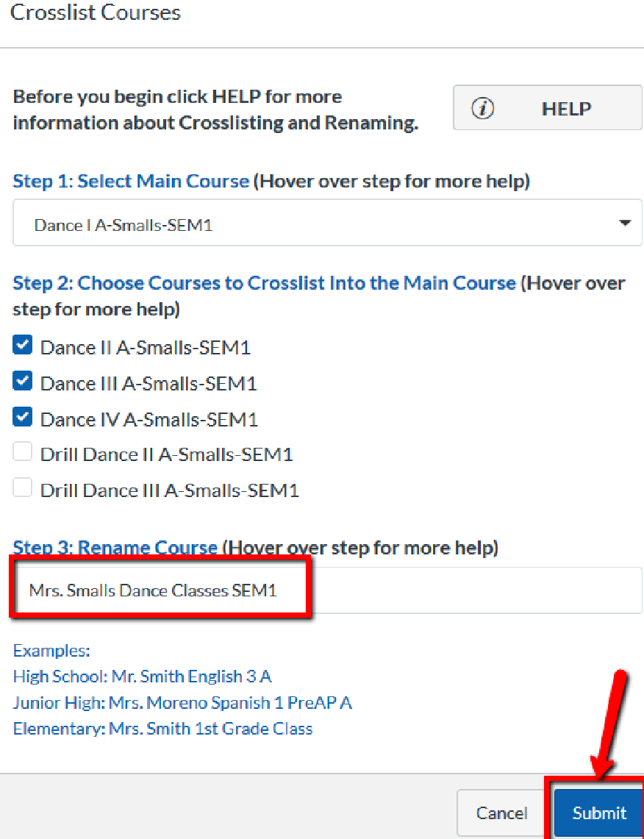Screen dimensions: 644x839
Task: Select High School example Mr. Smith English 3 A
Action: [x=142, y=676]
